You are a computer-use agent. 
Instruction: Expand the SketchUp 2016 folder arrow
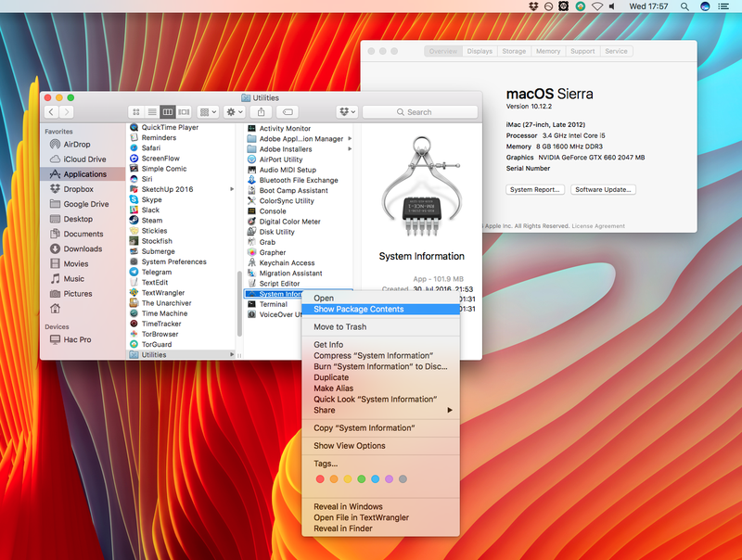pos(232,189)
